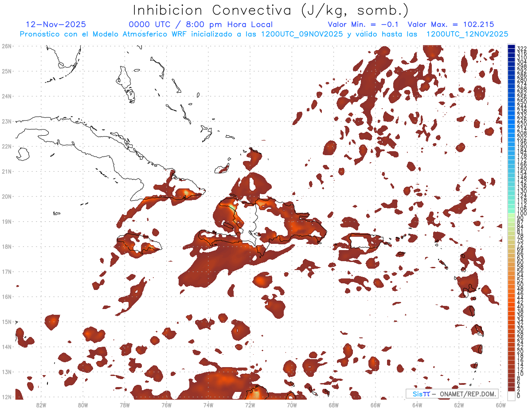Click the '17N' latitude label
The image size is (532, 411).
pyautogui.click(x=7, y=271)
